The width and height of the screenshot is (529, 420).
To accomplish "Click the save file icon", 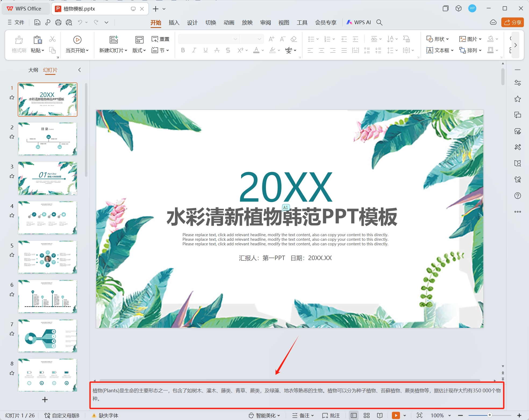I will (x=37, y=23).
